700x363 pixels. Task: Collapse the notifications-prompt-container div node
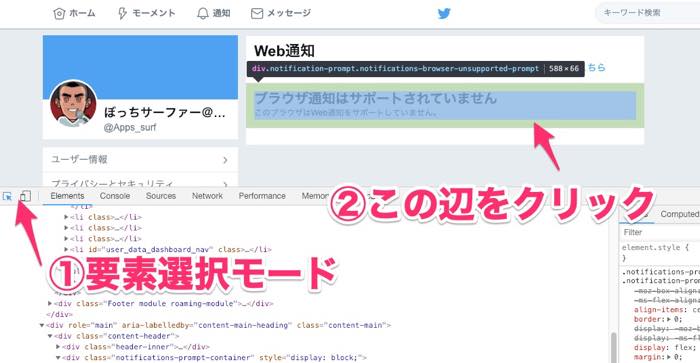58,358
